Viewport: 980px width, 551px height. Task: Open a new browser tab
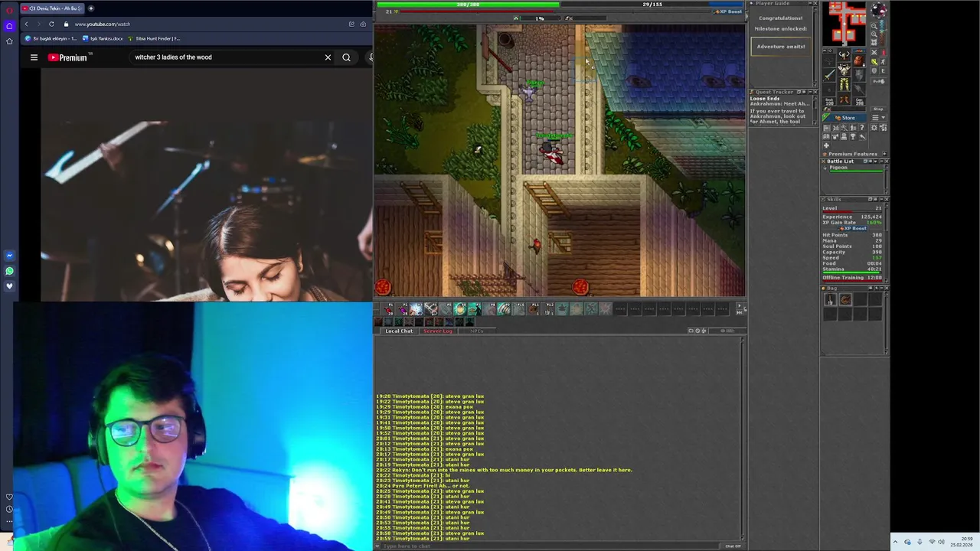click(90, 8)
